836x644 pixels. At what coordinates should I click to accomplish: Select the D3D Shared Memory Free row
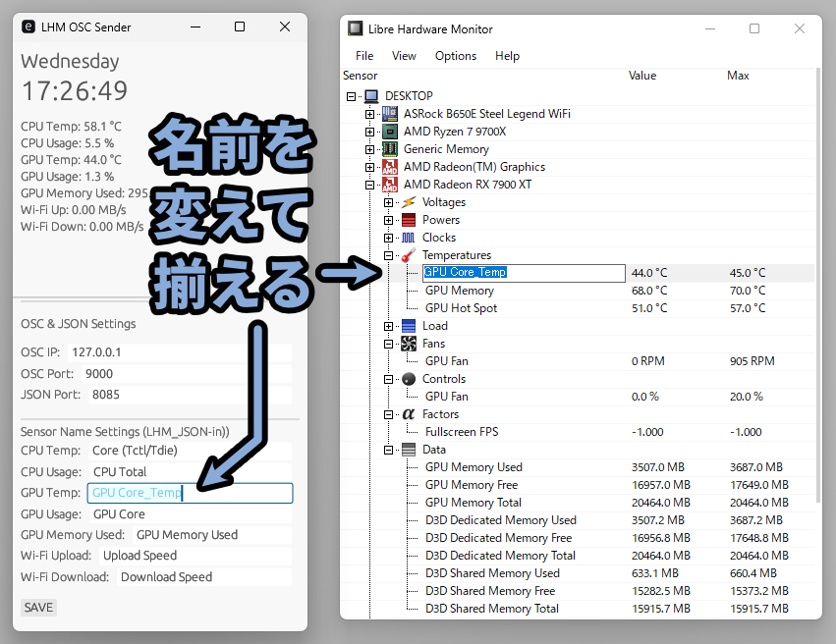pos(578,591)
